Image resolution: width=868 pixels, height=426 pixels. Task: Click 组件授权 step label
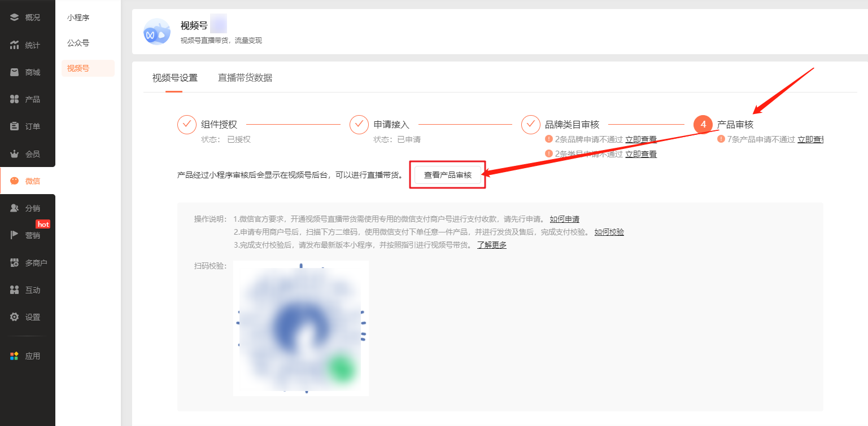click(x=219, y=125)
